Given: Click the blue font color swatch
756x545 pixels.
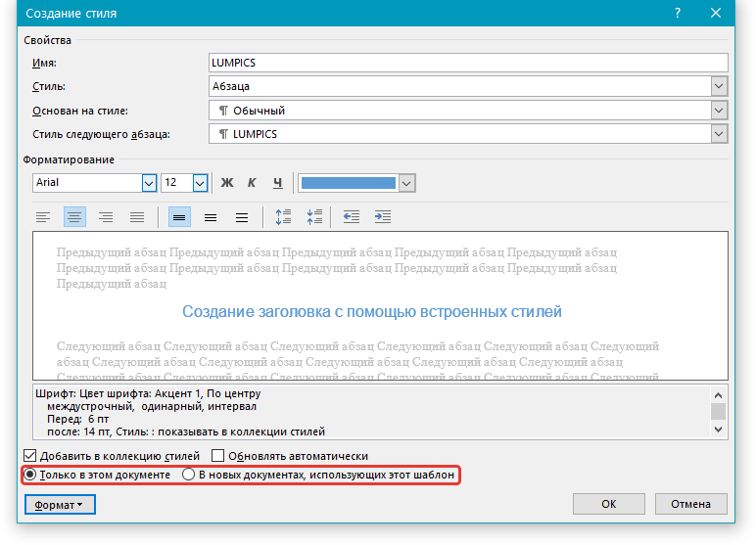Looking at the screenshot, I should (348, 183).
